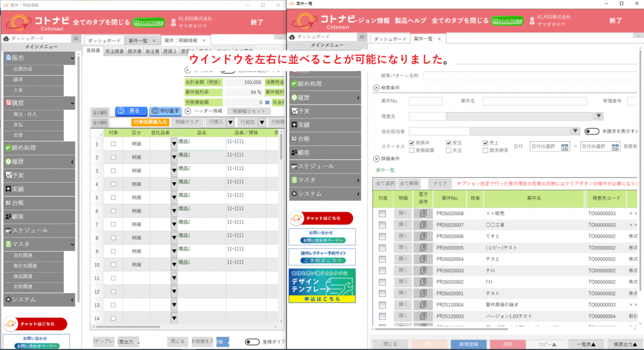644x350 pixels.
Task: Select 案件一覧 tab in left window
Action: tap(138, 41)
